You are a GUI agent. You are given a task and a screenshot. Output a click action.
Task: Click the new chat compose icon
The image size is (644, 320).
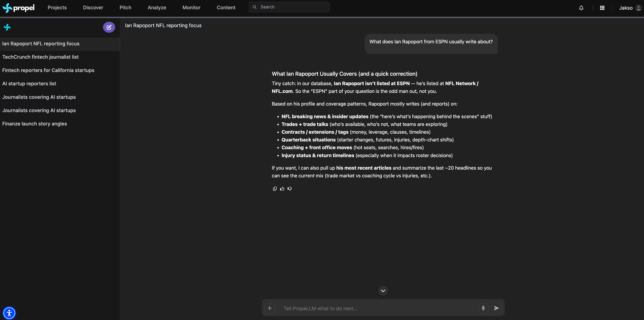tap(109, 27)
